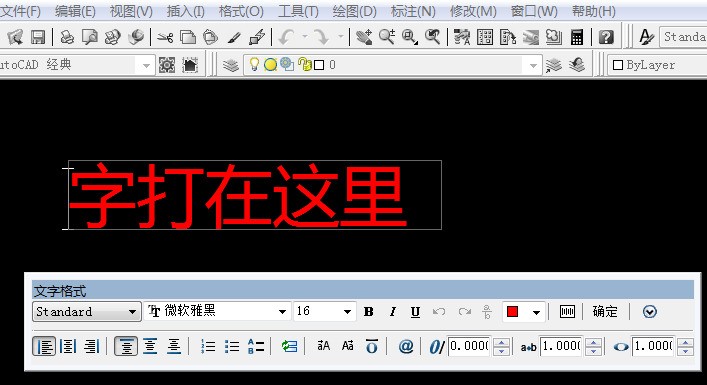Viewport: 707px width, 385px height.
Task: Click the Zoom Window icon
Action: (x=409, y=37)
